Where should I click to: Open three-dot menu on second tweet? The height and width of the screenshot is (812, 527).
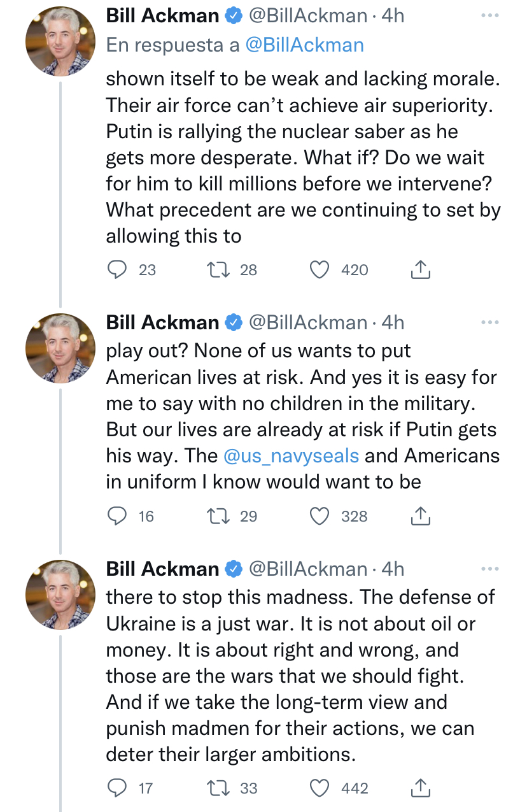pyautogui.click(x=490, y=323)
